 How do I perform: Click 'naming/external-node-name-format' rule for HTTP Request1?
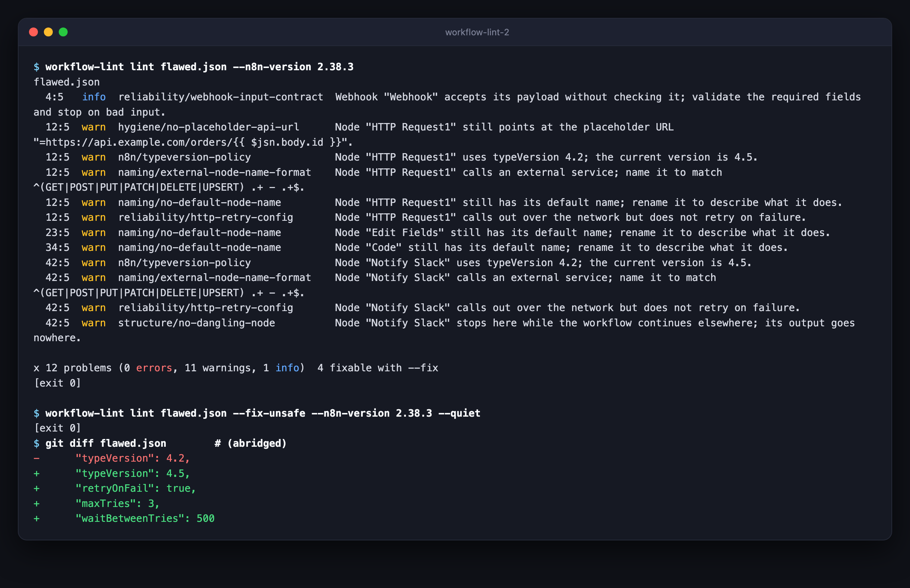coord(214,172)
